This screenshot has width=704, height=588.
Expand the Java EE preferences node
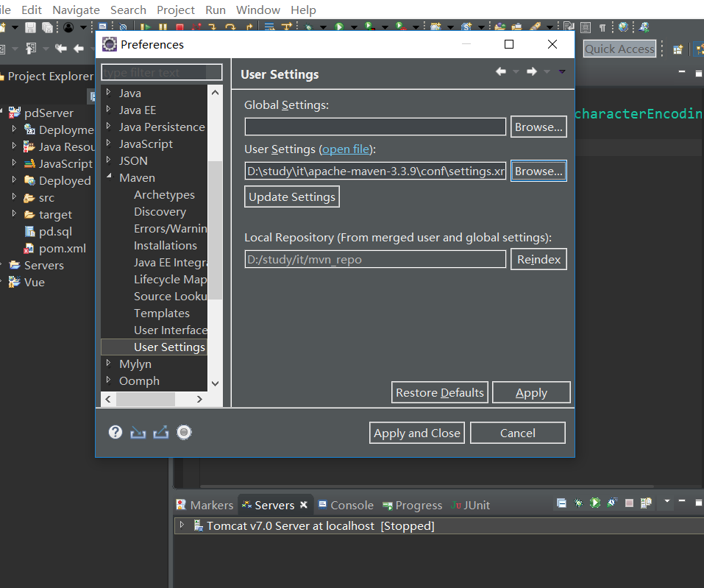click(x=108, y=109)
